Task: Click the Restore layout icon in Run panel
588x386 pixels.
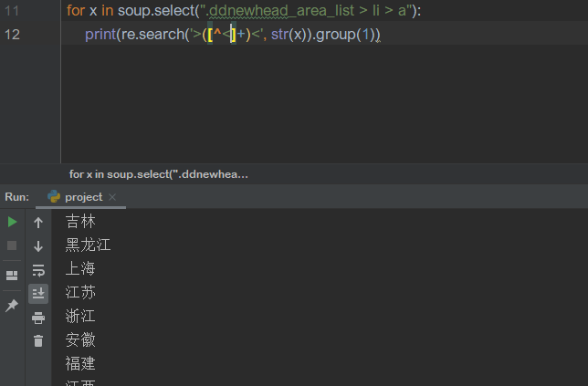Action: 12,276
